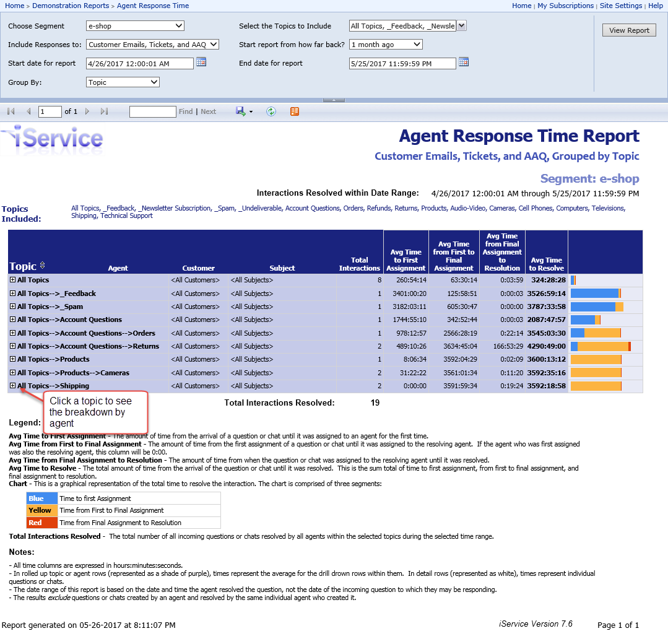The width and height of the screenshot is (668, 644).
Task: Open the Include Responses to dropdown
Action: tap(152, 45)
